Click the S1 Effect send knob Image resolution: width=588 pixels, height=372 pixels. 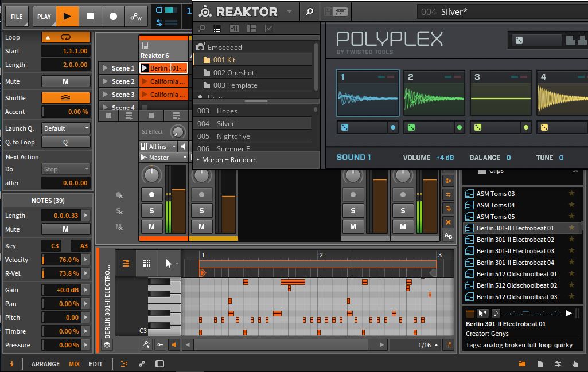pos(177,132)
